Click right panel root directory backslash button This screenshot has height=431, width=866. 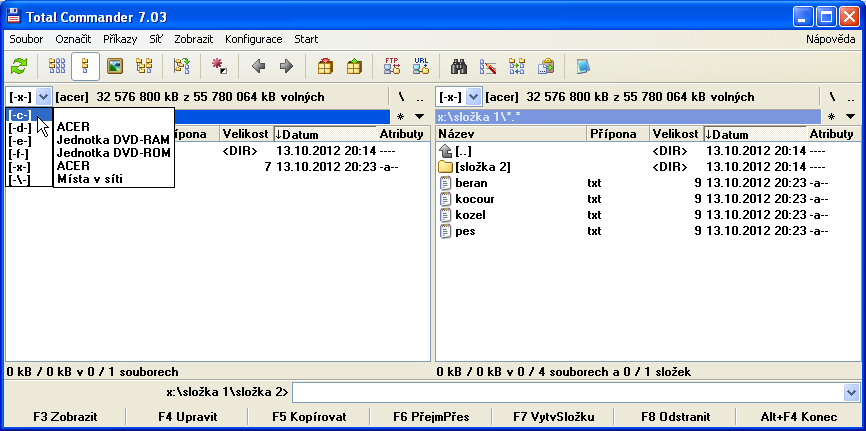click(832, 98)
